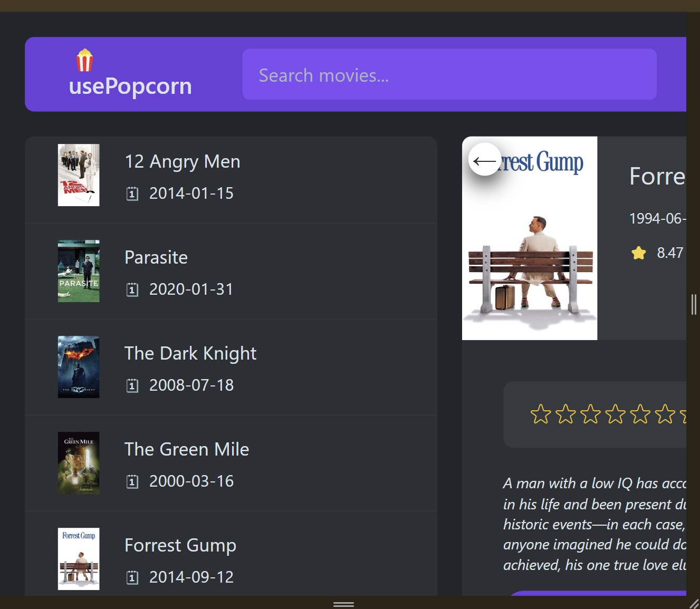Click the popcorn logo icon
This screenshot has height=609, width=700.
(84, 60)
